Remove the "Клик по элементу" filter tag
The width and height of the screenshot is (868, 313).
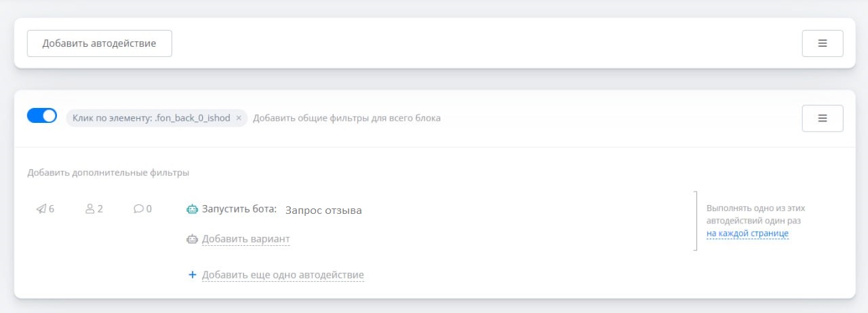239,118
